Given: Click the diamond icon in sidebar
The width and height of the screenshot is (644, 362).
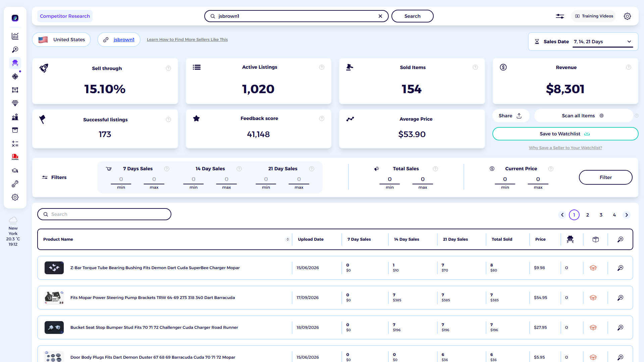Looking at the screenshot, I should pos(15,103).
